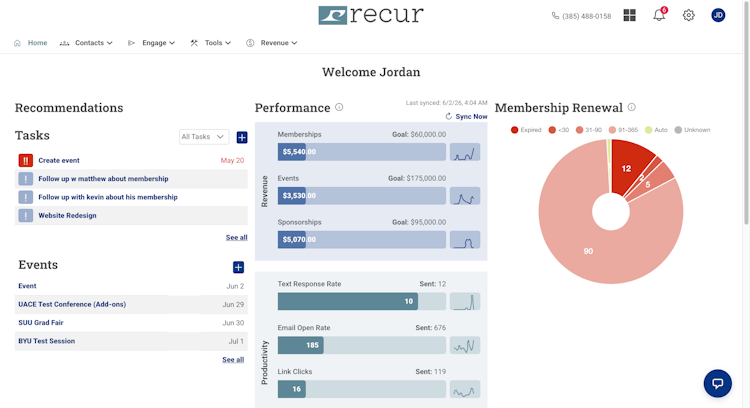The height and width of the screenshot is (408, 750).
Task: Open the settings gear icon
Action: [x=688, y=15]
